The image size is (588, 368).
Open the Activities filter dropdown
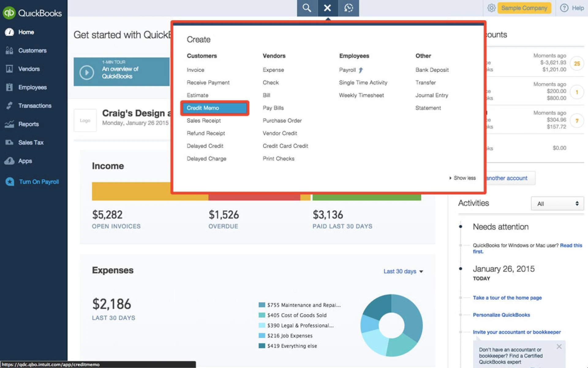click(x=557, y=203)
